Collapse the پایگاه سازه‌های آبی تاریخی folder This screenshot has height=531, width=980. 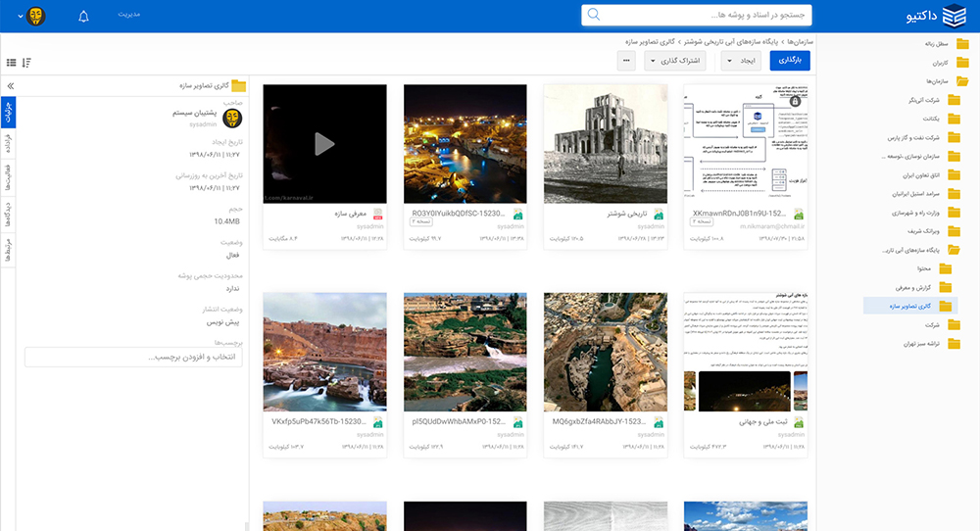[921, 250]
